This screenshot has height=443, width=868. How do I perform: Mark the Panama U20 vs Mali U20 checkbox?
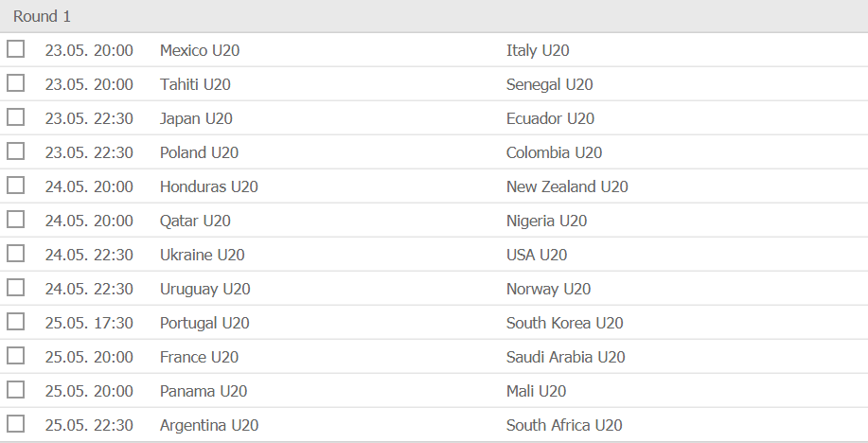coord(15,389)
